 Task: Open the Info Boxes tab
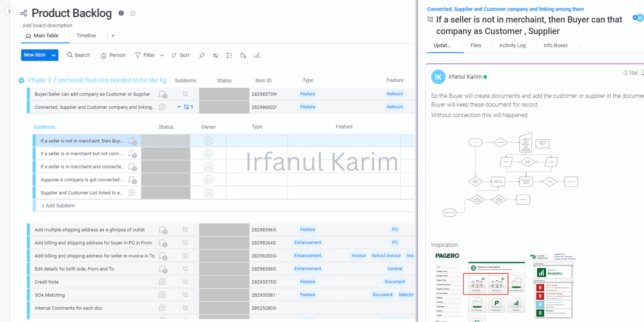coord(555,45)
